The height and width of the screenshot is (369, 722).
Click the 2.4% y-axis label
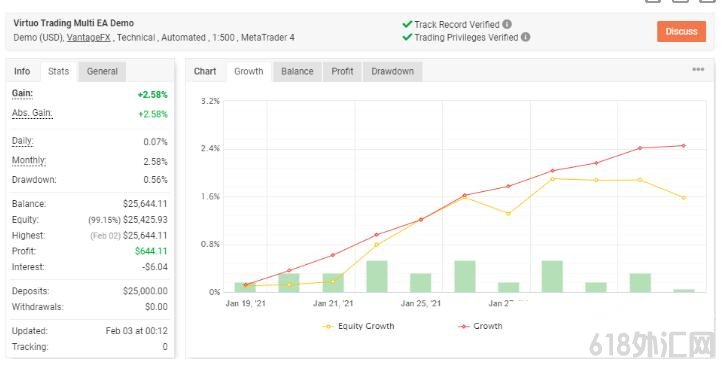tap(210, 149)
